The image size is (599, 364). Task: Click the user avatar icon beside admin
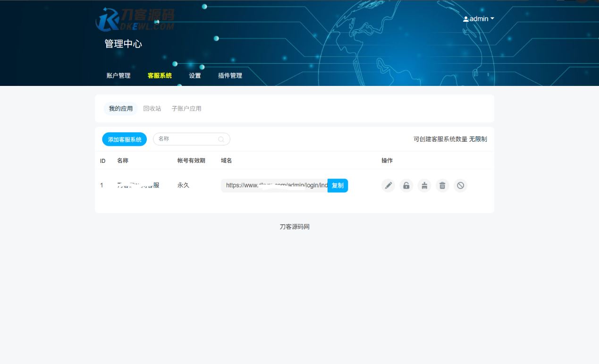coord(466,19)
